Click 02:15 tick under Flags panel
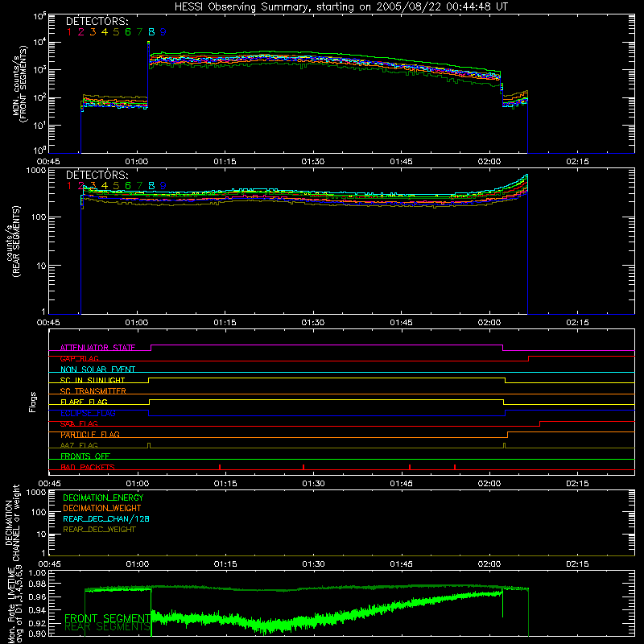The height and width of the screenshot is (644, 644). [x=577, y=484]
